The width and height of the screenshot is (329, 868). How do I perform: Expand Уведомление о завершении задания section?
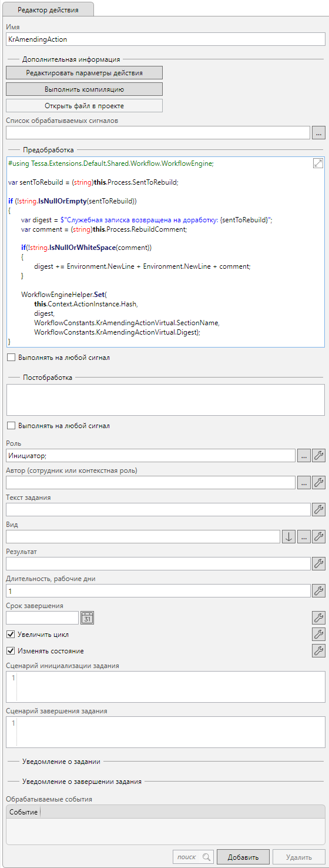[82, 782]
